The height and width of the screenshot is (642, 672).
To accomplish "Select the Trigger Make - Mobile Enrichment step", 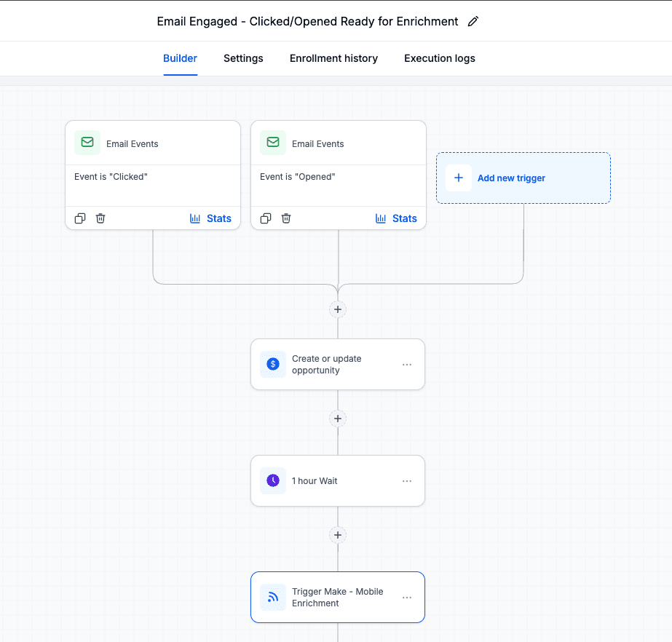I will click(338, 598).
